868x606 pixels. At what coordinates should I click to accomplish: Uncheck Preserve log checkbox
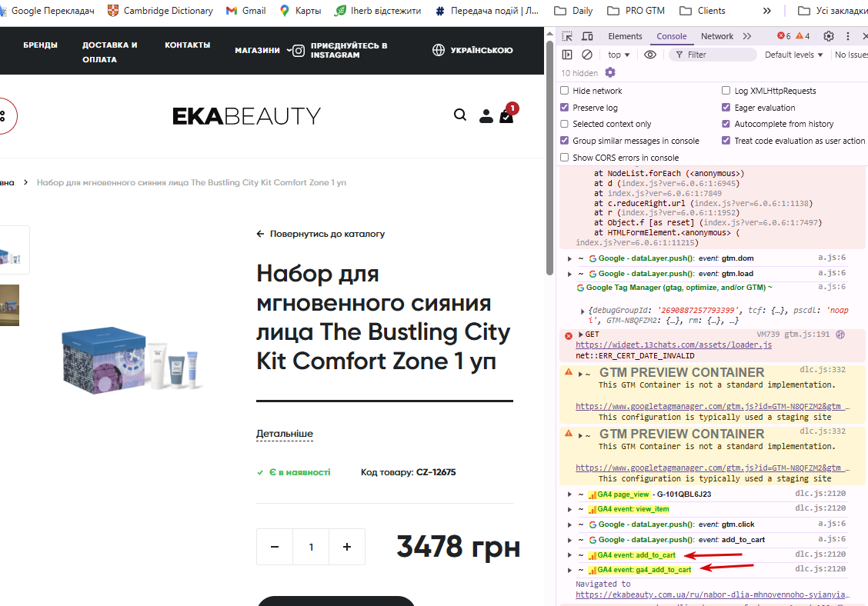[565, 107]
